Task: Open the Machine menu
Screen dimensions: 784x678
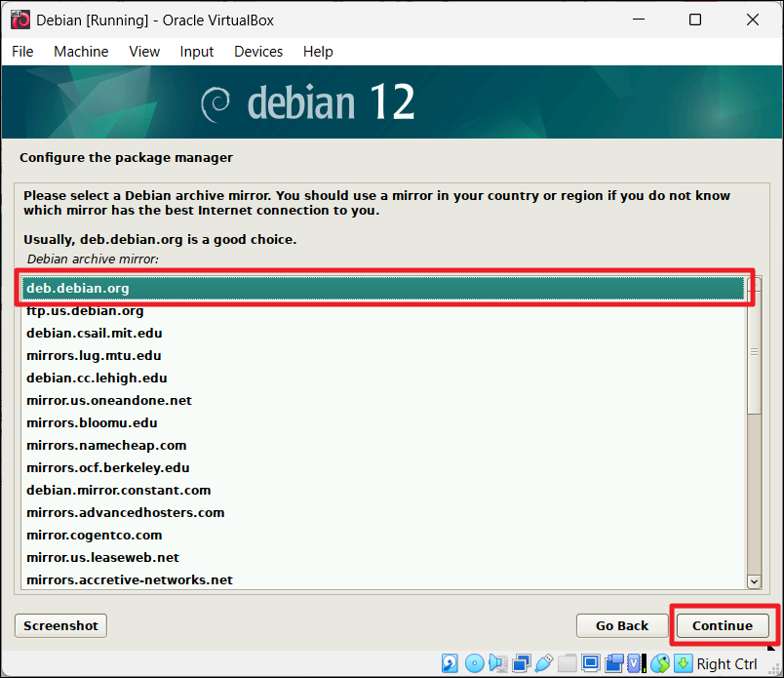Action: 81,52
